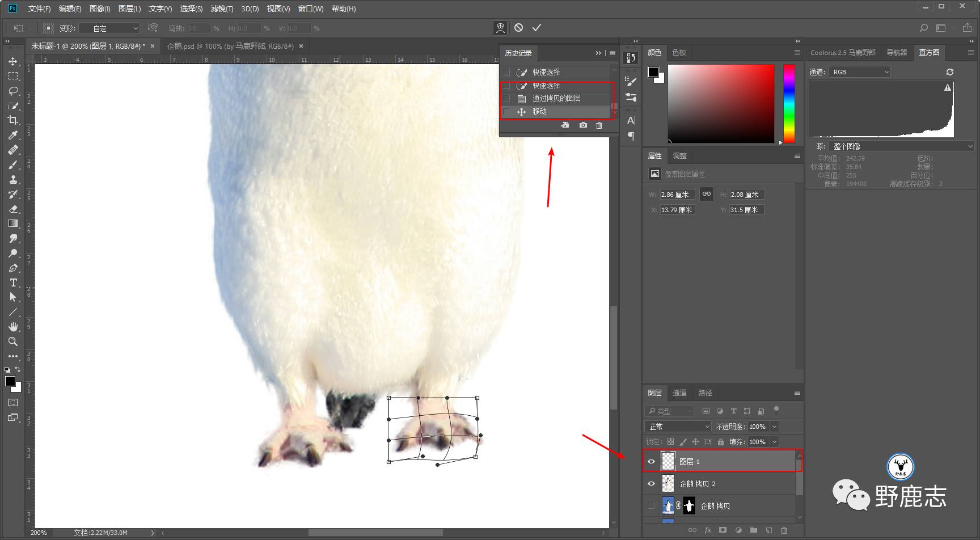
Task: Click the width W input field
Action: click(677, 195)
